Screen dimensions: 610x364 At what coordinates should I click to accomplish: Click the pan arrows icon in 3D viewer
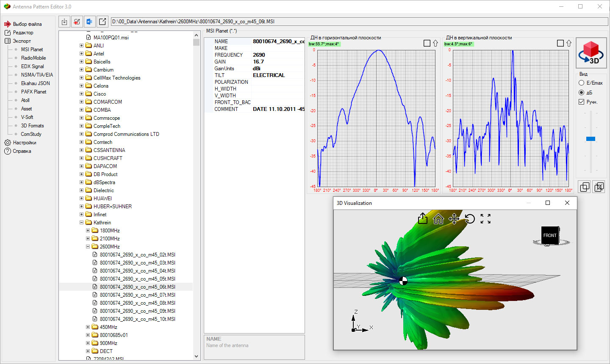(x=454, y=219)
